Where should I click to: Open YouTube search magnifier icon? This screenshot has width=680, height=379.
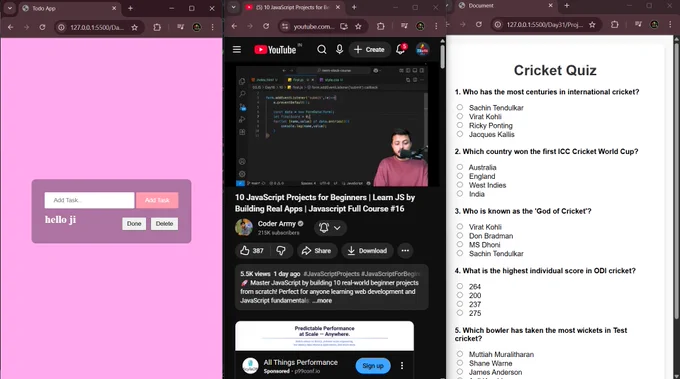coord(321,49)
